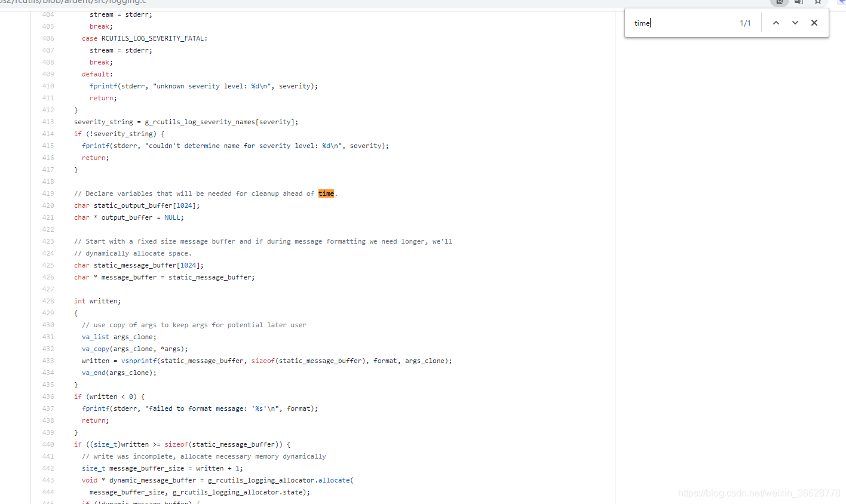Select line number 406

point(48,38)
